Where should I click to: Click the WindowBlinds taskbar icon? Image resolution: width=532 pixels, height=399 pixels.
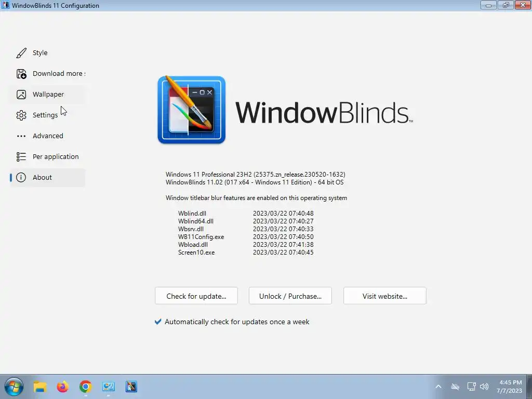tap(131, 387)
